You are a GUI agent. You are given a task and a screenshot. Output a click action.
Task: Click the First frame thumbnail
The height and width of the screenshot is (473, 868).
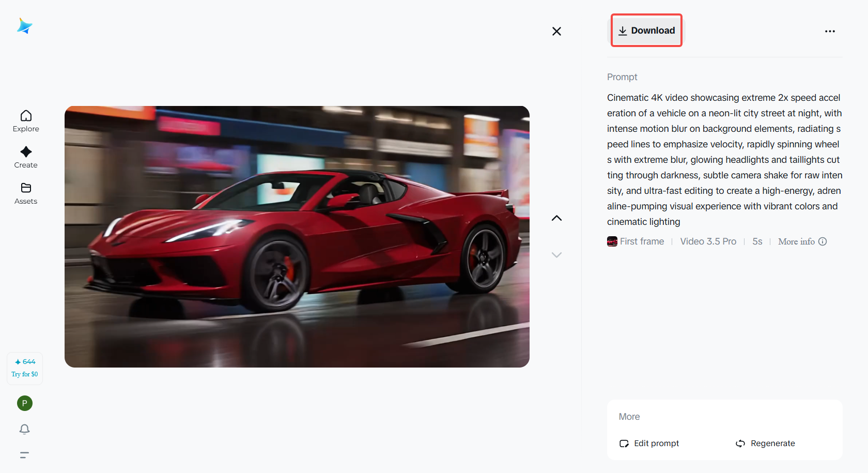pyautogui.click(x=612, y=241)
